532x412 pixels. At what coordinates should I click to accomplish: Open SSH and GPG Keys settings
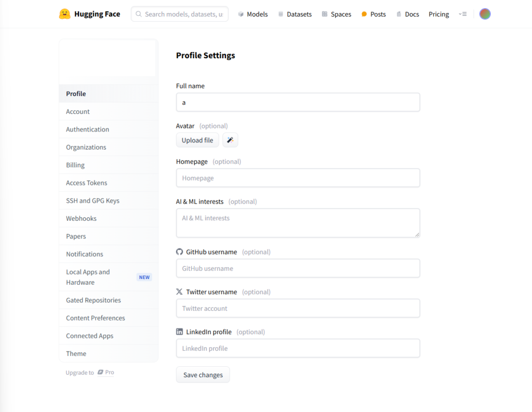coord(92,201)
